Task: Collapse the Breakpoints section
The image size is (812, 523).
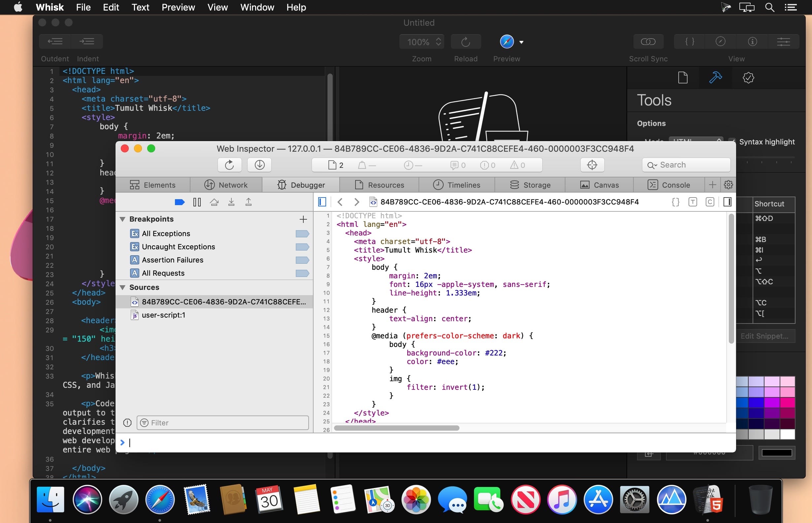Action: [x=123, y=219]
